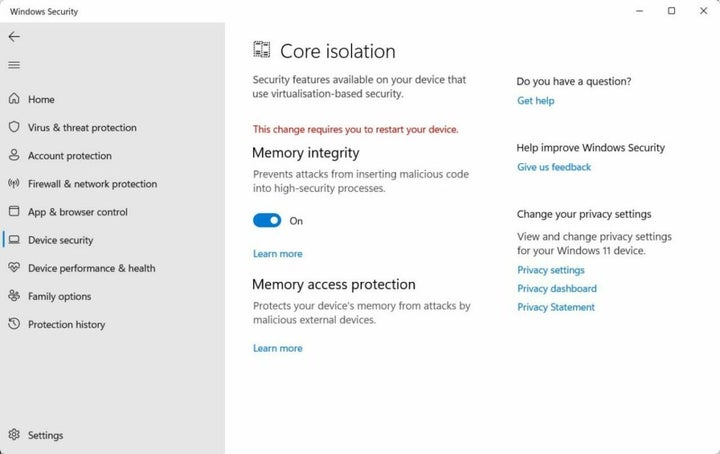Click the Give us feedback link
The image size is (720, 454).
click(x=554, y=167)
